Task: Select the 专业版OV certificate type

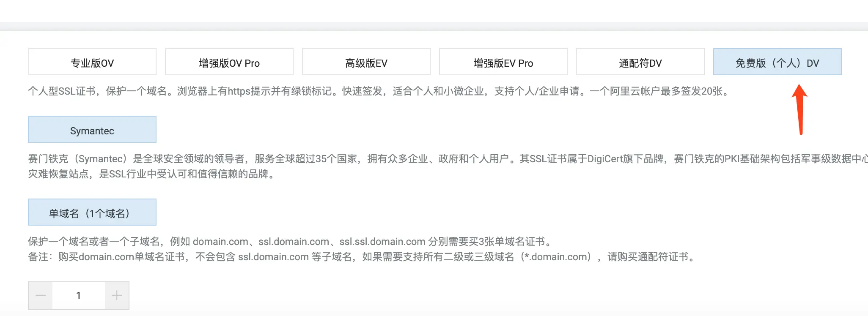Action: click(92, 62)
